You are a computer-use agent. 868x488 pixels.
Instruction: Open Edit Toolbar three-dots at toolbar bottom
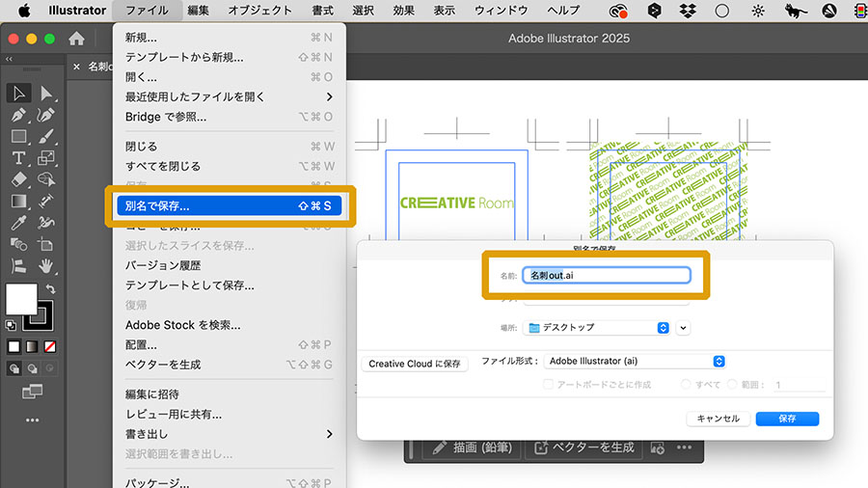pos(32,420)
